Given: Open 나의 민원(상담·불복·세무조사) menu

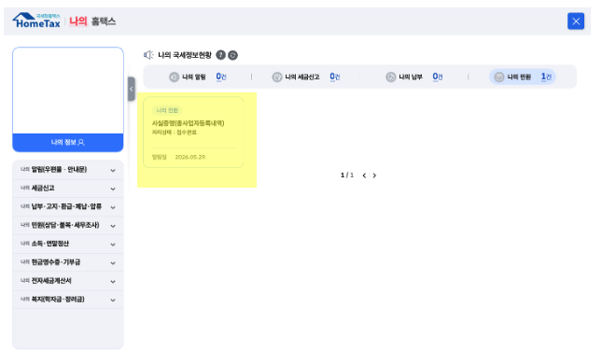Looking at the screenshot, I should coord(68,225).
